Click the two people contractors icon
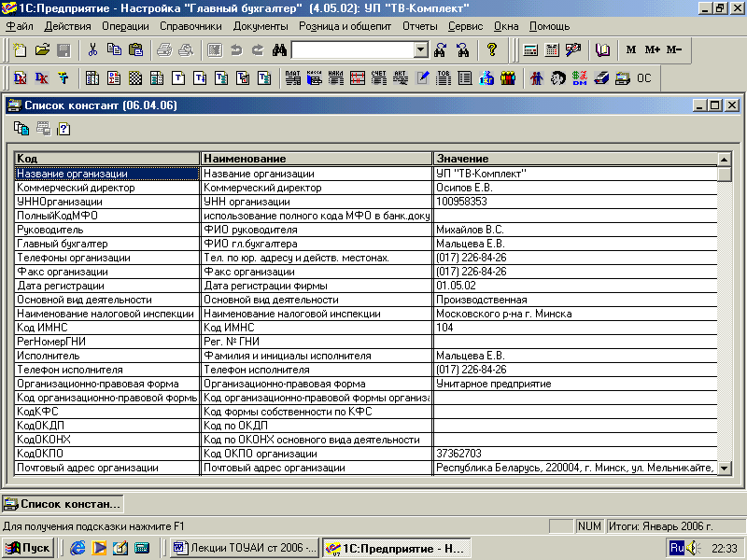 click(536, 78)
